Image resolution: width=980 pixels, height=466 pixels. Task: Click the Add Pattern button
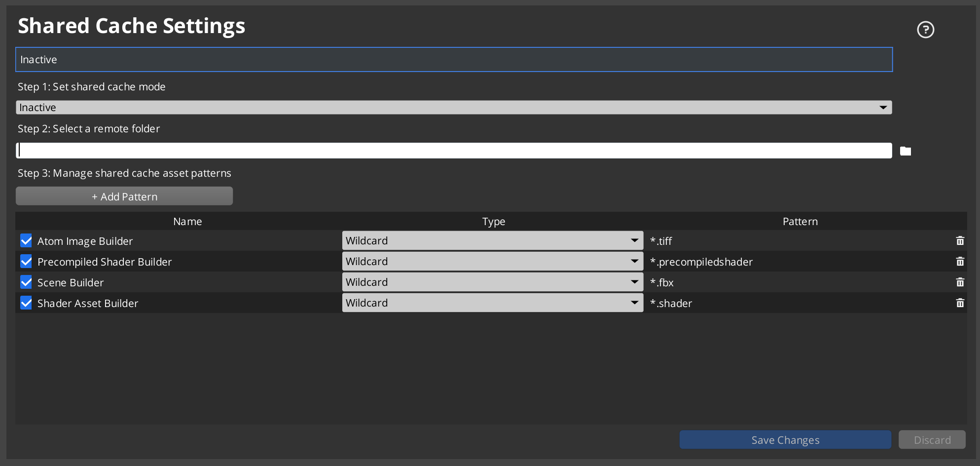124,196
